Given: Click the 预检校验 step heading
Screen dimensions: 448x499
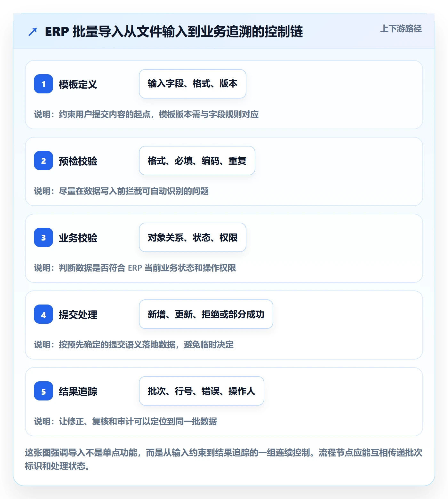Looking at the screenshot, I should point(78,161).
